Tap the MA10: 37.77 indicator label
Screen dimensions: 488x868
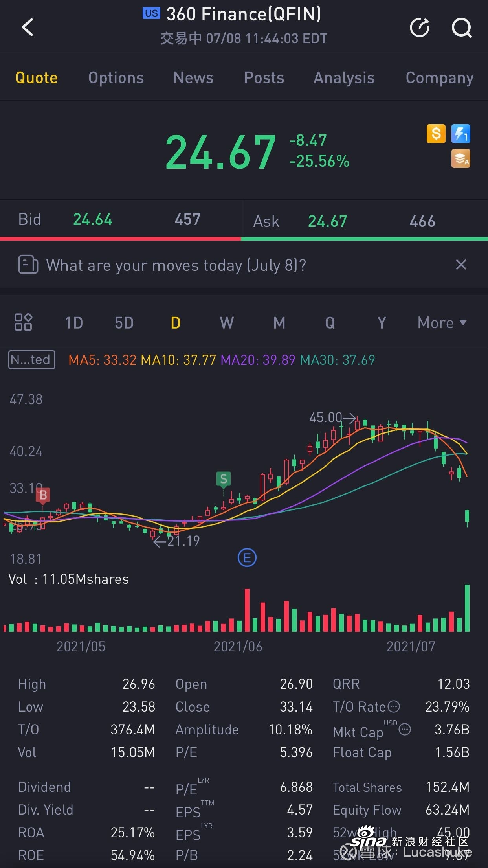click(178, 360)
